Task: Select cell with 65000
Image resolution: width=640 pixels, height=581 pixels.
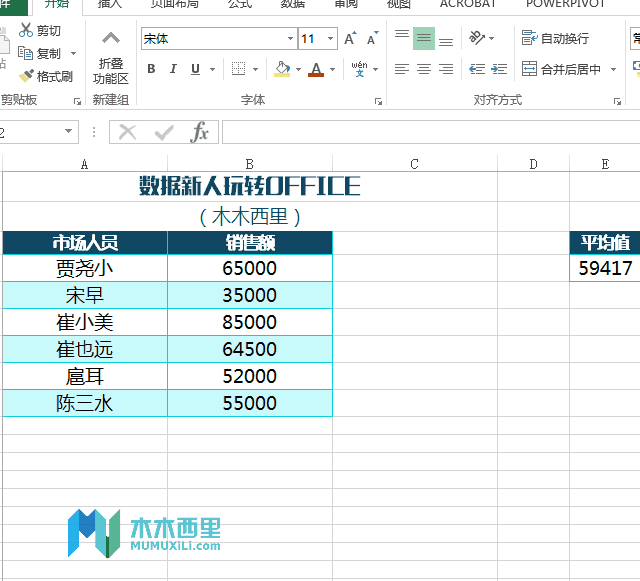Action: 250,268
